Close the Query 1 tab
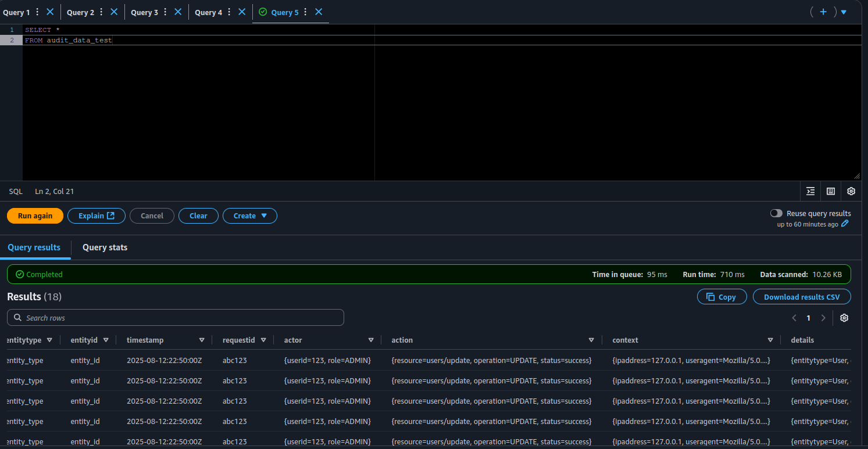Viewport: 868px width, 449px height. point(50,12)
